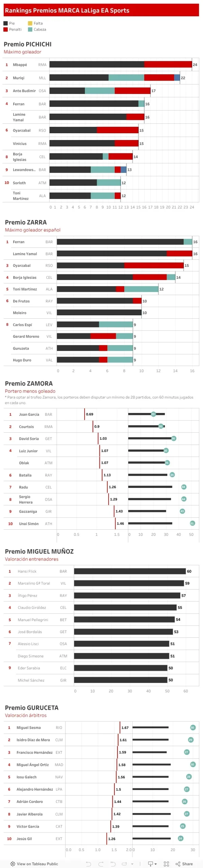Expand the download options arrow
This screenshot has width=203, height=868.
(x=156, y=864)
